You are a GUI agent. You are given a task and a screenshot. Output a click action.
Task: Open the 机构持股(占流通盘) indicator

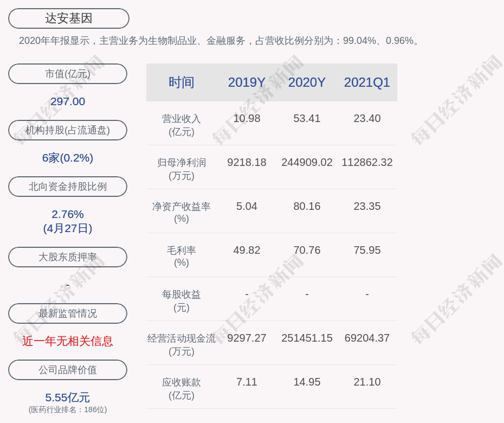[x=67, y=130]
